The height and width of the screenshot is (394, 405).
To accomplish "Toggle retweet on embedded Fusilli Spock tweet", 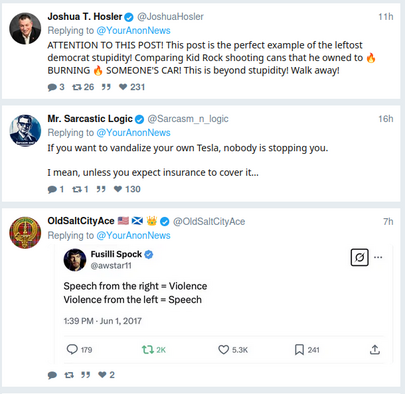I will tap(147, 350).
